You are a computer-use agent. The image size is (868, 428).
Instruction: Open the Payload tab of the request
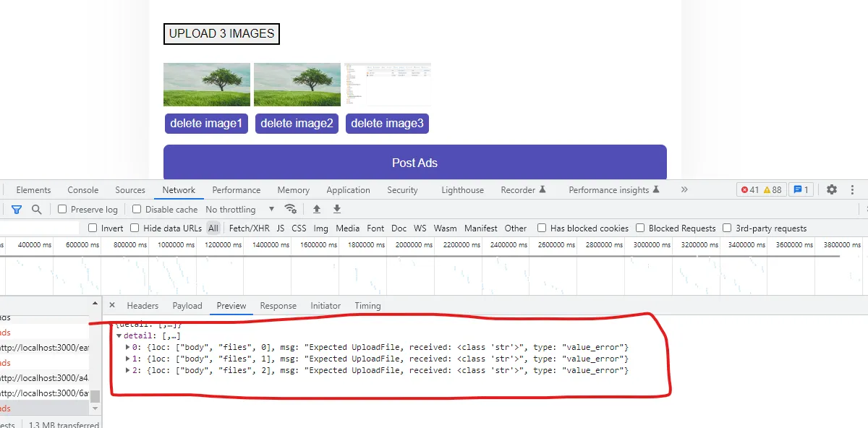tap(187, 305)
